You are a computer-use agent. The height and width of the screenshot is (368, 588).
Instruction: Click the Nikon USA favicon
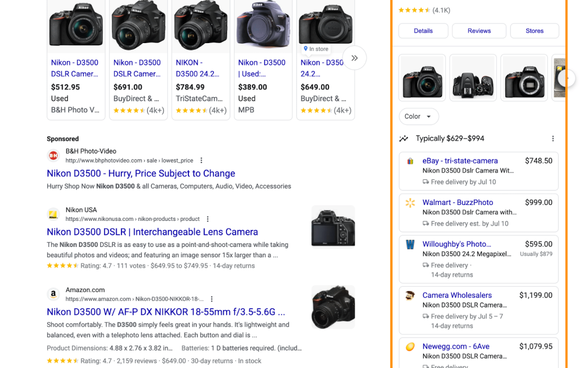point(53,214)
